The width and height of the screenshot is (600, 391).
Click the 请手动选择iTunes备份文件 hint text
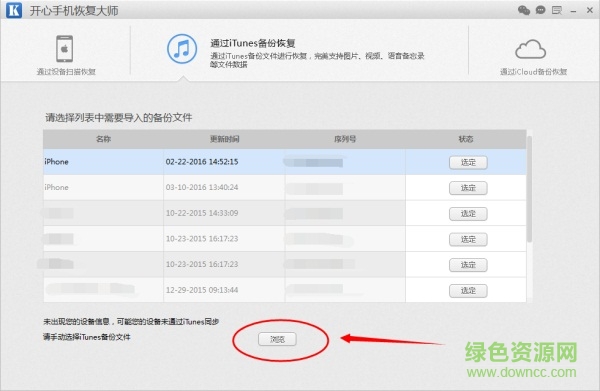coord(87,337)
